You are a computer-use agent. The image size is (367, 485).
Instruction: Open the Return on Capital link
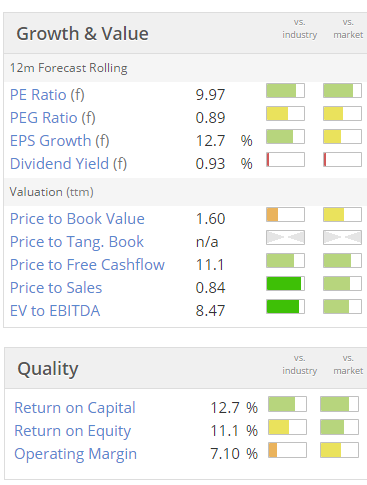(x=75, y=408)
